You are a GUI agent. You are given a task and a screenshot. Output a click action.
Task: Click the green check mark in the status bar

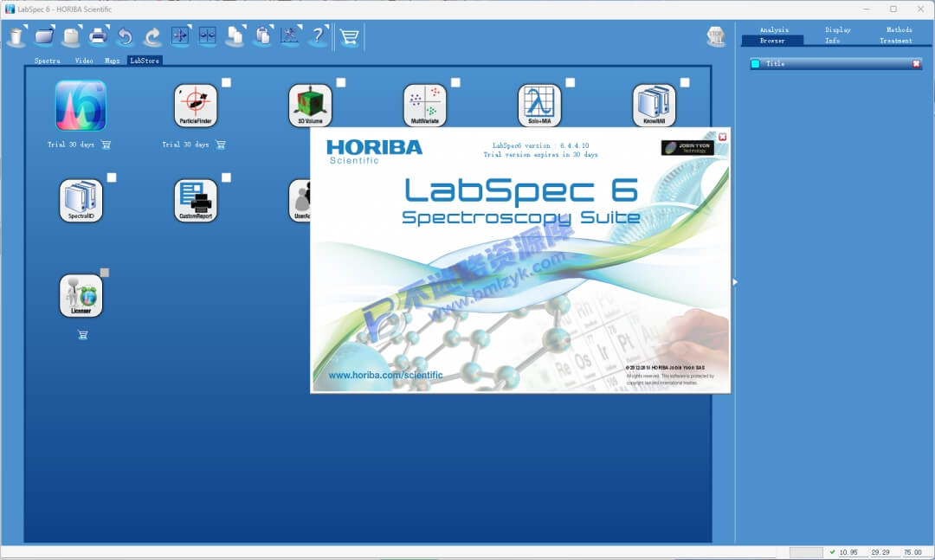click(x=833, y=552)
